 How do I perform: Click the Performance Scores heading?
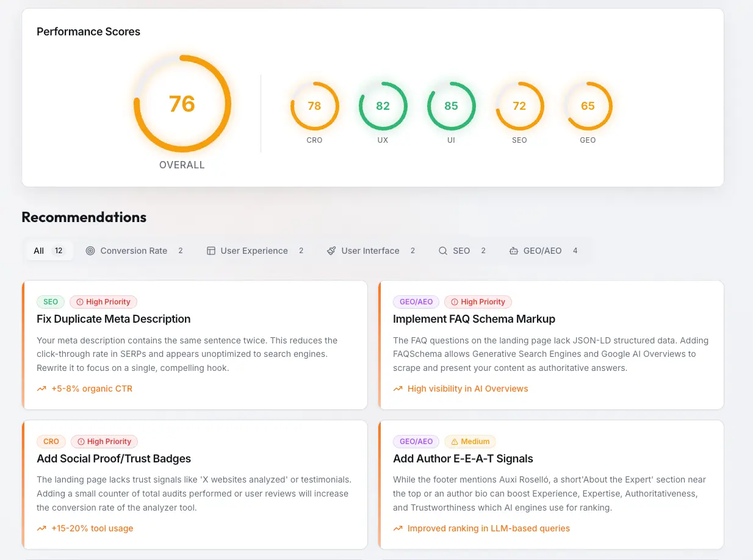point(88,32)
